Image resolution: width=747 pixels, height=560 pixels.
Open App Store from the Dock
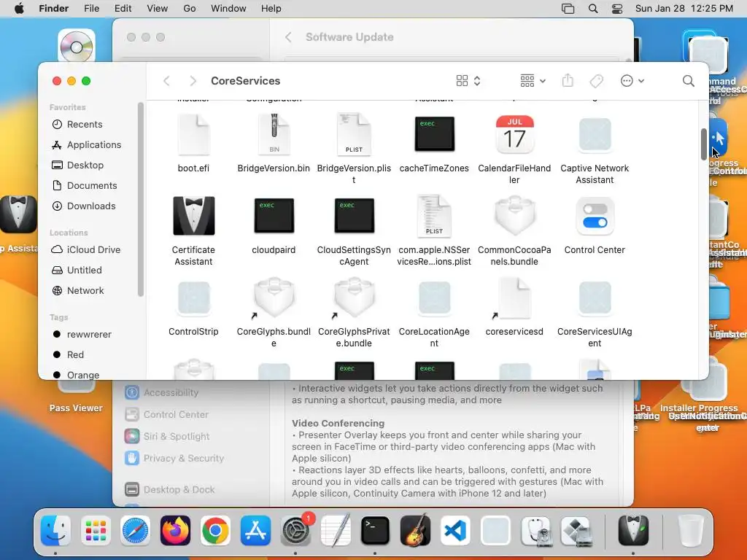[255, 530]
